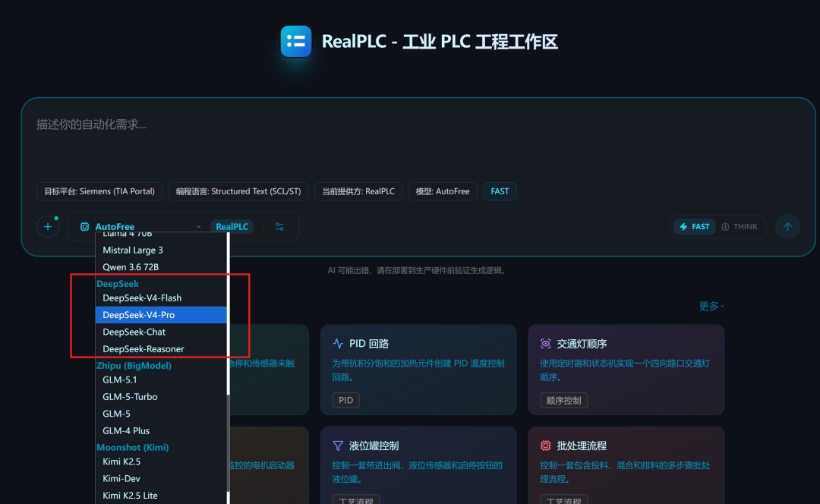Open the 批处理流程 template card
This screenshot has width=820, height=504.
point(626,465)
